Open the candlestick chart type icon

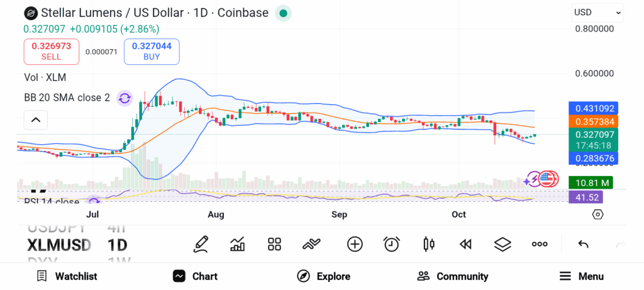[429, 244]
